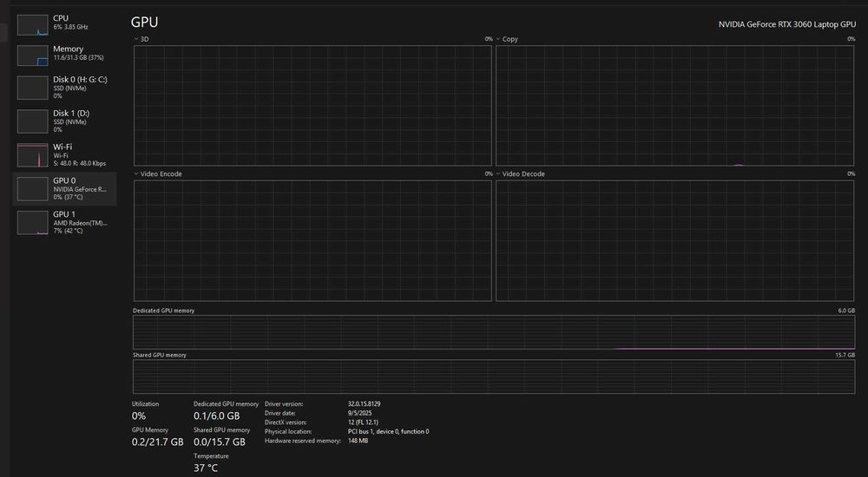Open the Wi-Fi performance entry
868x477 pixels.
pos(64,155)
